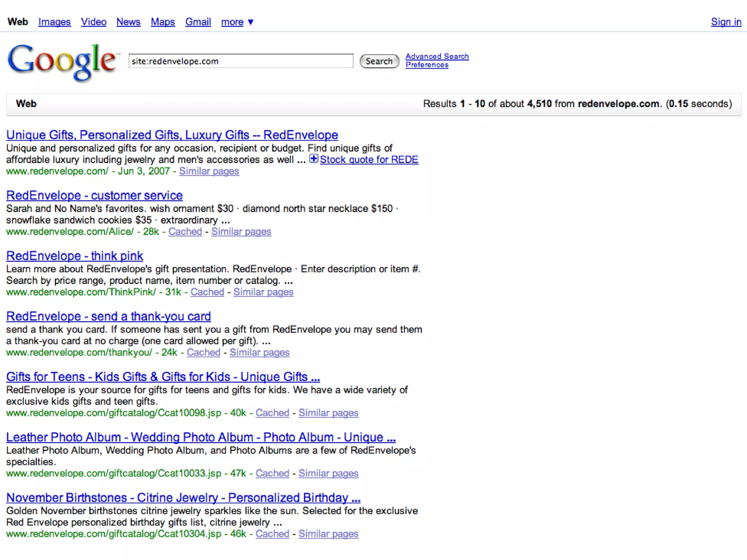This screenshot has width=747, height=560.
Task: Switch to Video search
Action: click(x=94, y=22)
